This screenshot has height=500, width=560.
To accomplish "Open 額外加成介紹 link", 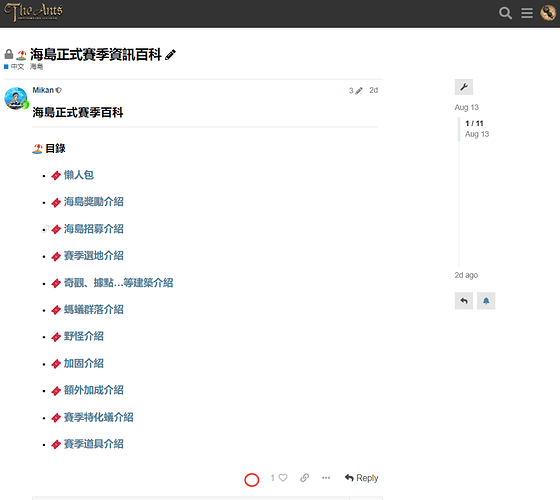I will click(94, 390).
